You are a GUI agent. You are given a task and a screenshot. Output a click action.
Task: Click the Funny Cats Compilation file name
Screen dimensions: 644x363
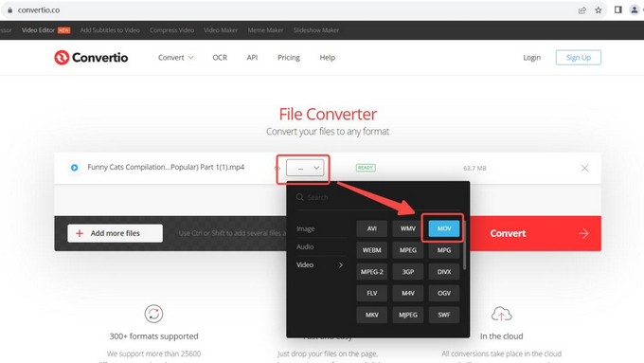coord(166,168)
